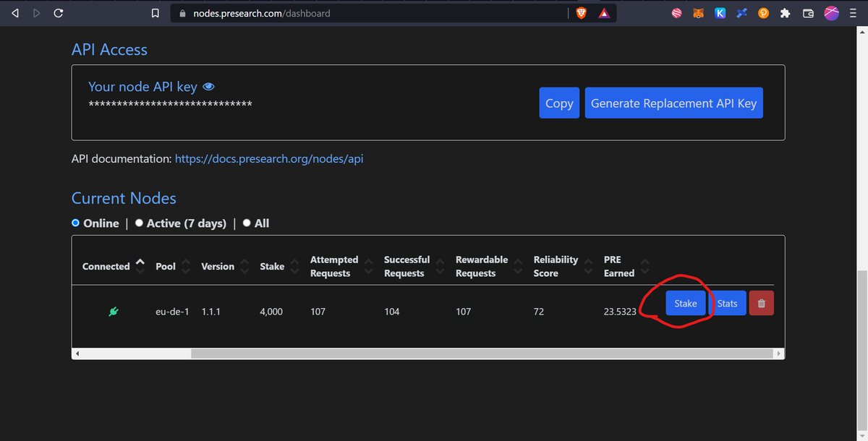Screen dimensions: 868x441
Task: Click the 72 reliability score value
Action: 539,312
